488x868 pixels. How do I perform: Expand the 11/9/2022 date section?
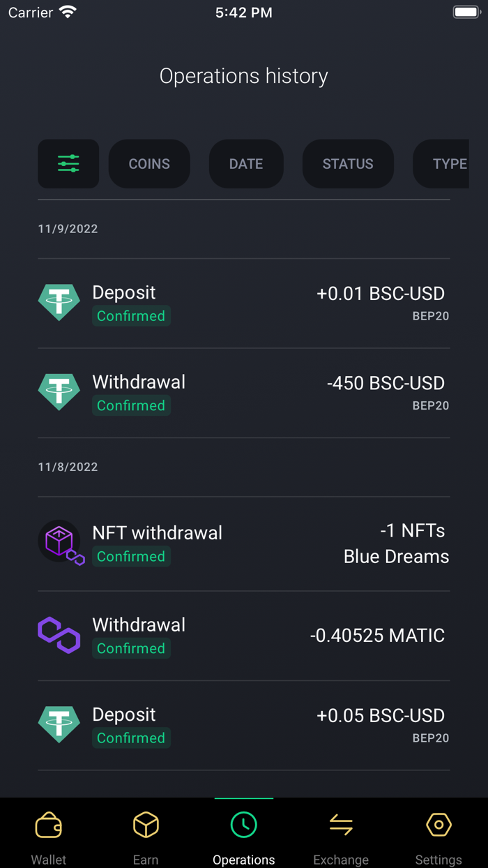(x=68, y=228)
